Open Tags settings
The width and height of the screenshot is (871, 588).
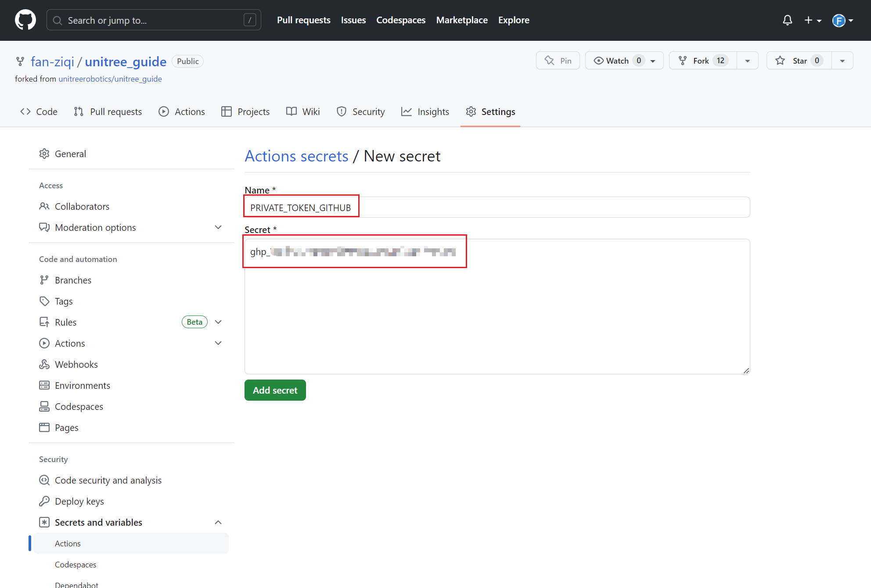(131, 301)
